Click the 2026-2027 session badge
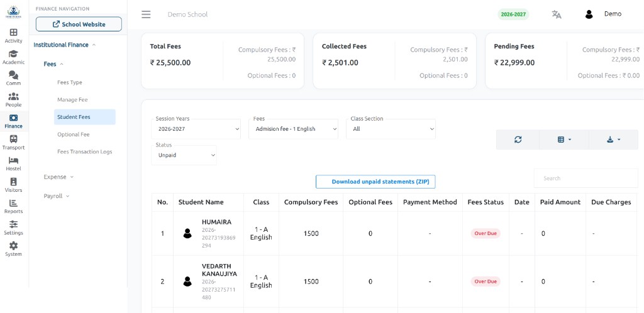Viewport: 644px width, 313px height. coord(513,14)
